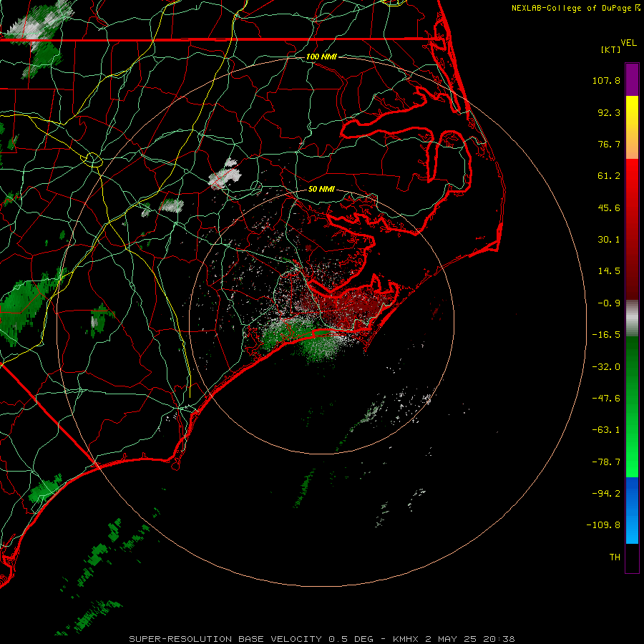
Task: Click the gray color bar segment near -0.9
Action: click(x=632, y=318)
